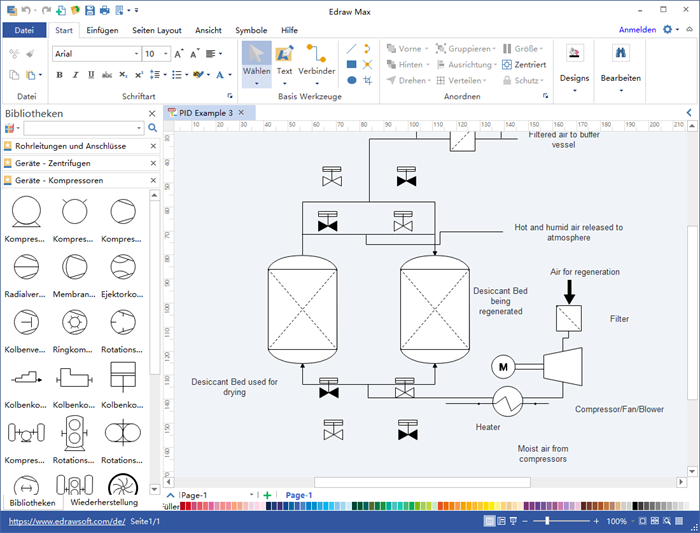
Task: Pick the Kolbenkompressor shape from library
Action: (26, 377)
